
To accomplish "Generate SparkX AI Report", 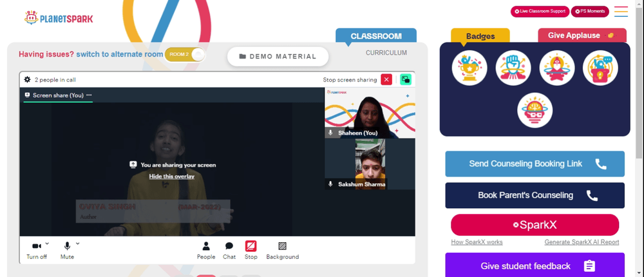I will 582,242.
